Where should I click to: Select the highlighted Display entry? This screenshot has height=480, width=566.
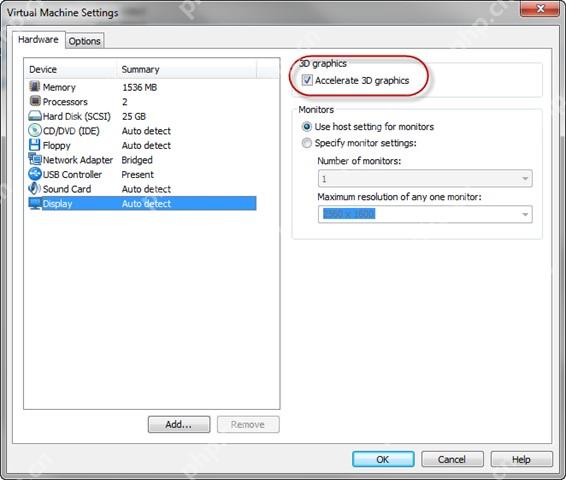pos(142,204)
